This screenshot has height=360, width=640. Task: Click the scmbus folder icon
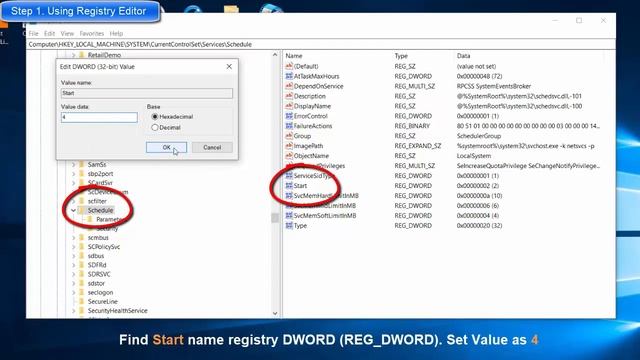coord(82,238)
